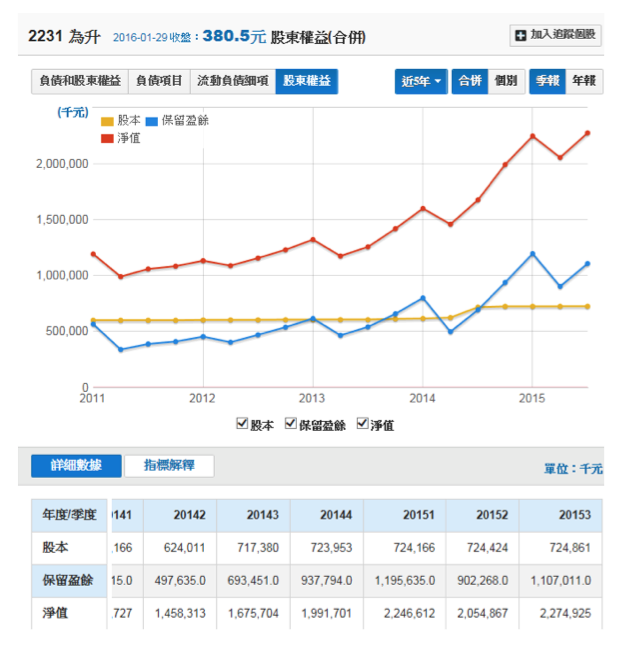Toggle the 淨值 series checkbox
Screen dimensions: 621x648
(x=362, y=424)
